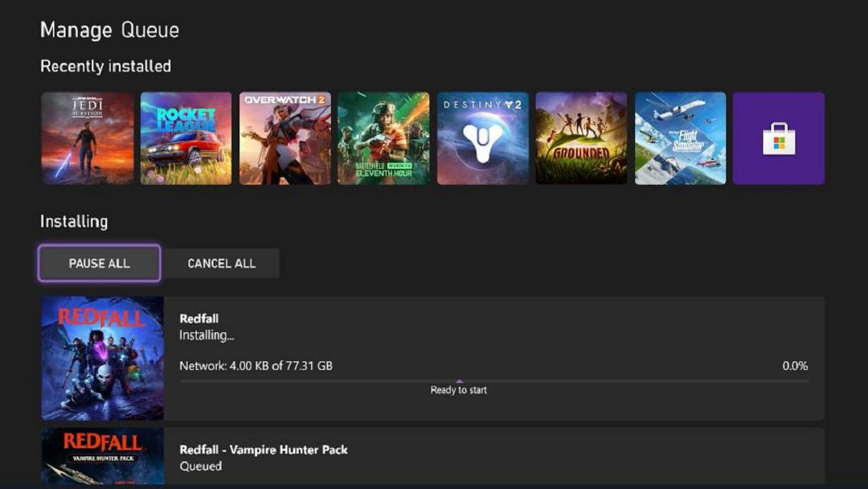Choose the Grounded game tile
The width and height of the screenshot is (868, 489).
(581, 138)
